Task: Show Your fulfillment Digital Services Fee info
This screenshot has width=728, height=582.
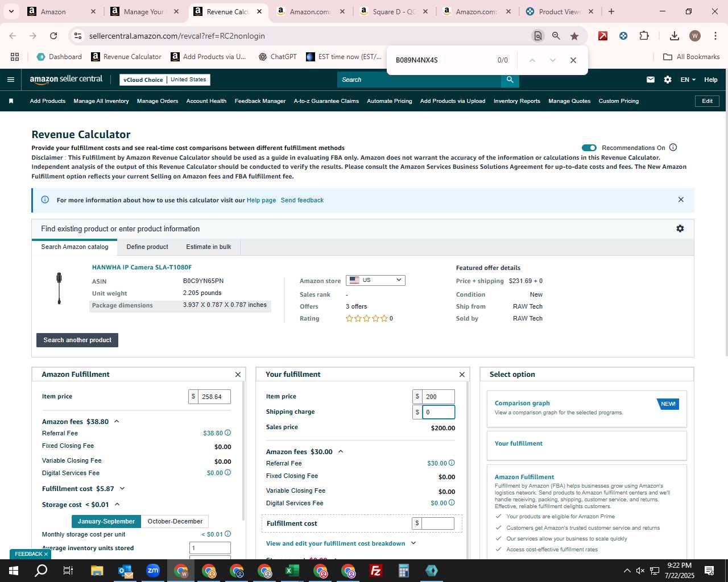Action: pyautogui.click(x=452, y=503)
